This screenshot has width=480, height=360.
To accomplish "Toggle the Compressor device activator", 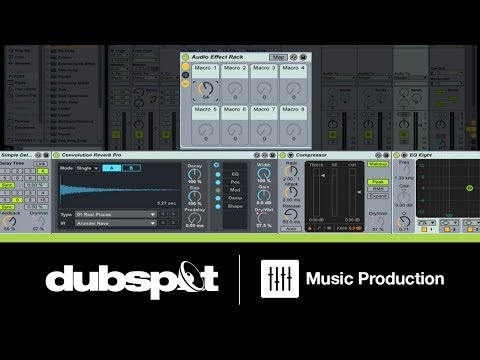I will click(283, 155).
